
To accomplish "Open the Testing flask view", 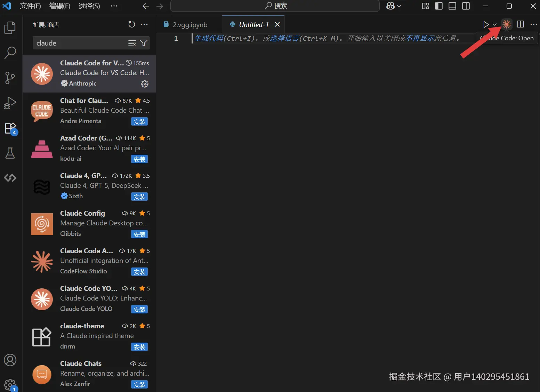I will click(x=10, y=153).
